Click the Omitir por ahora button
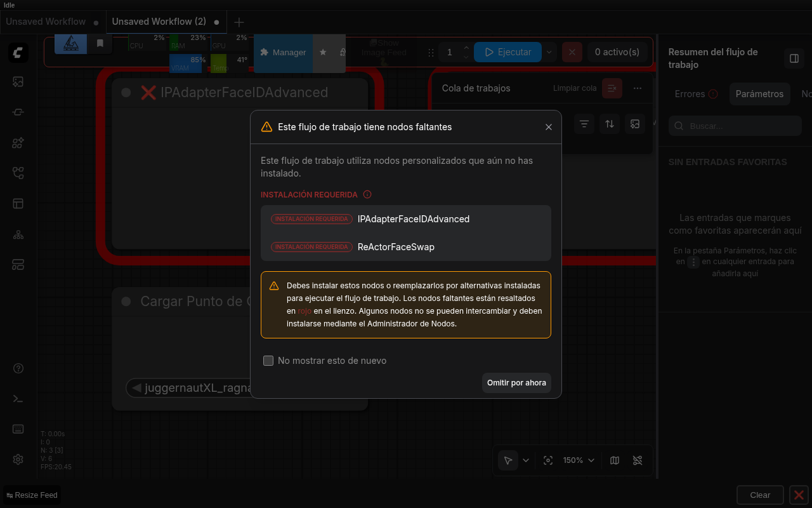Screen dimensions: 812x508 click(x=516, y=383)
